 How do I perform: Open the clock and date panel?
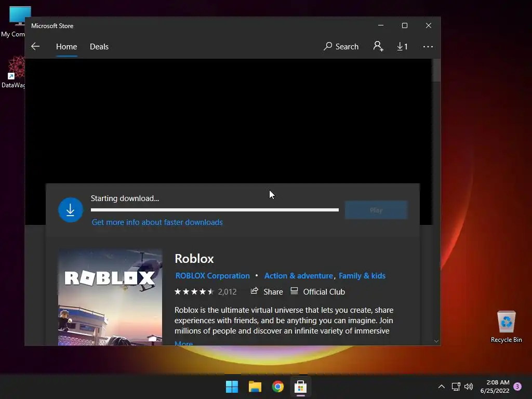pyautogui.click(x=495, y=387)
